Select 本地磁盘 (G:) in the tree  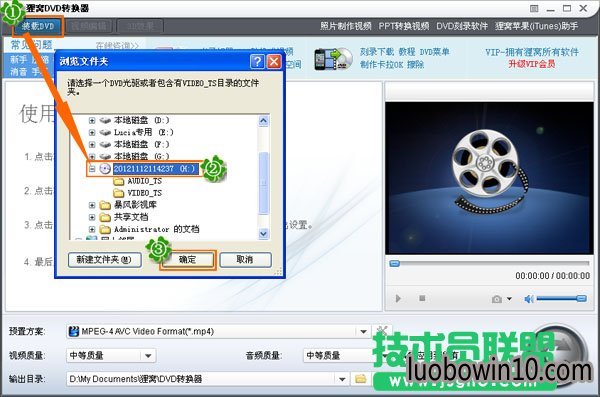pyautogui.click(x=142, y=157)
